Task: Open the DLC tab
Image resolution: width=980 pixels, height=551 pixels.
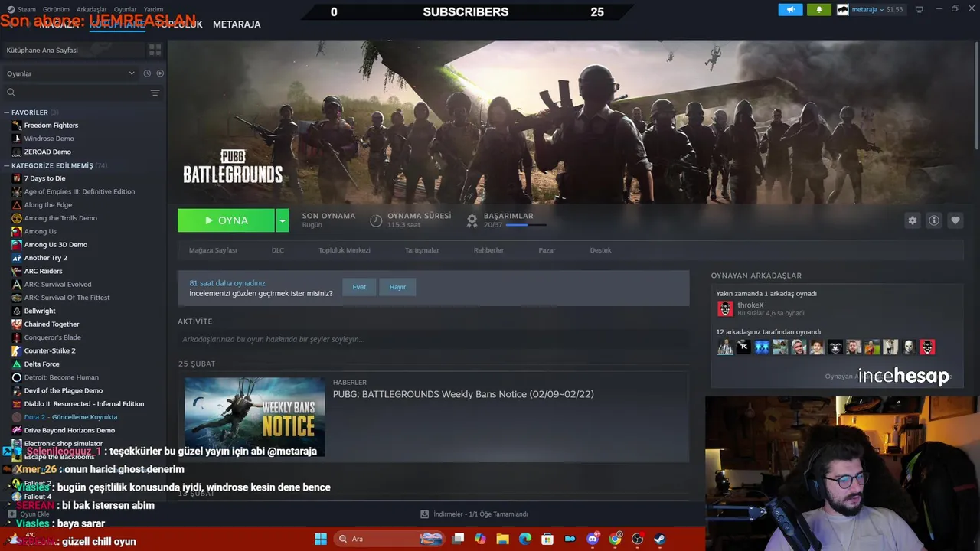Action: pos(278,250)
